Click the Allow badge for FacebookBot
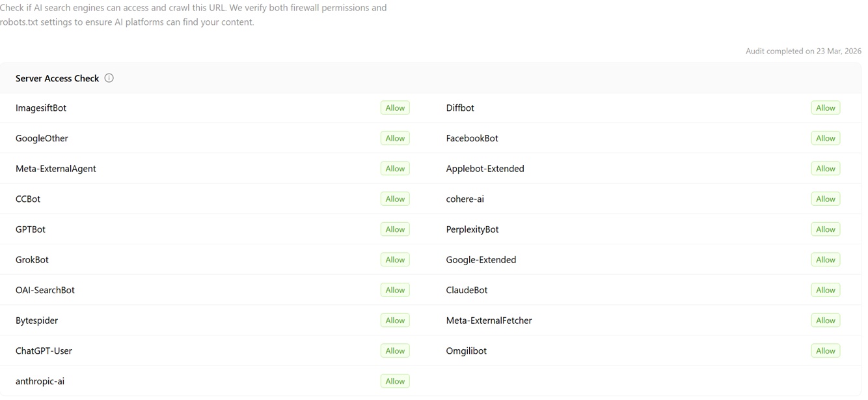Screen dimensions: 868x400 [825, 138]
